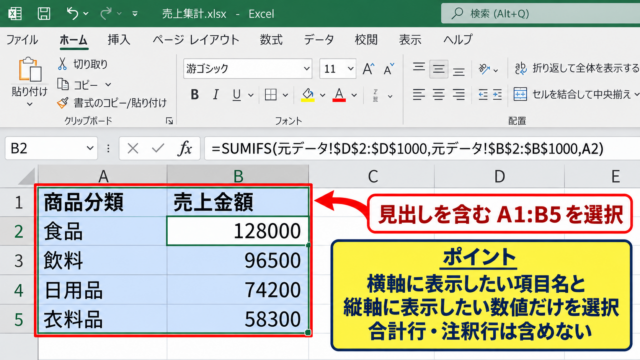This screenshot has width=640, height=360.
Task: Open the ファイル menu tab
Action: [x=22, y=40]
